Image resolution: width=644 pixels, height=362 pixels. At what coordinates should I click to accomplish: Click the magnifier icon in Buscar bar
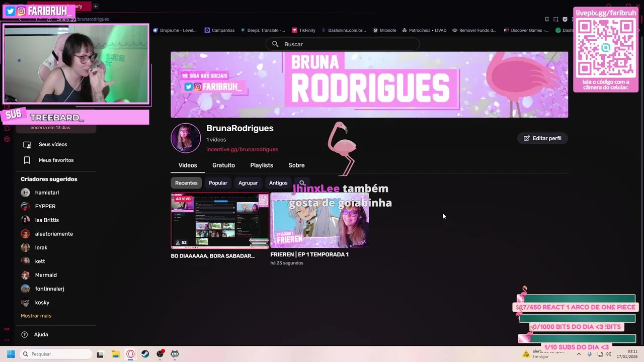(x=275, y=44)
